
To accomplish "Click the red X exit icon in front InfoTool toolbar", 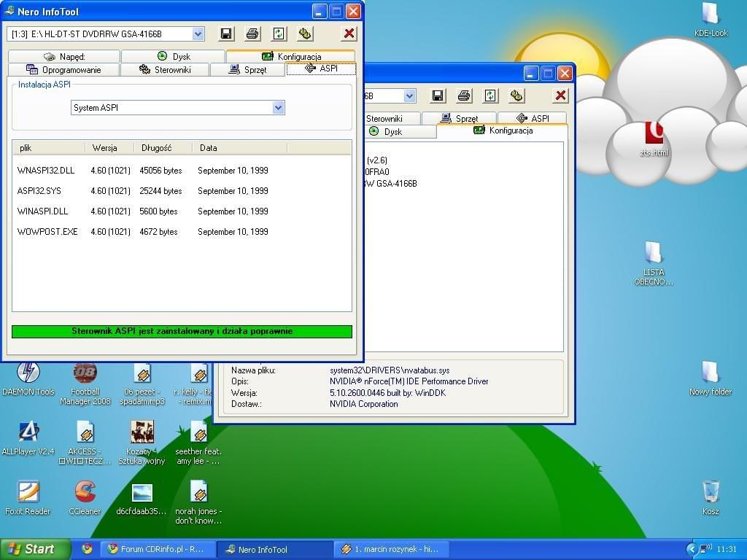I will point(349,34).
